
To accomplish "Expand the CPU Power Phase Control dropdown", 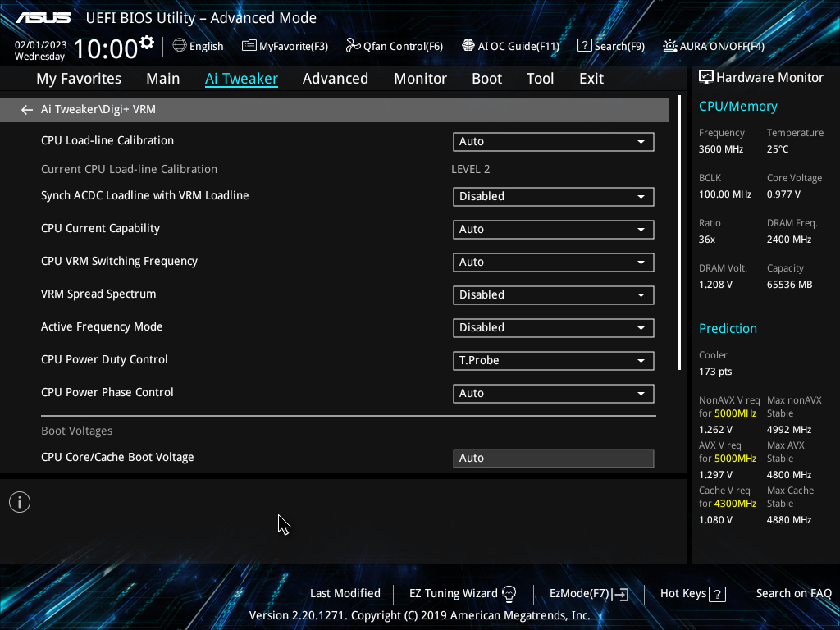I will coord(554,393).
